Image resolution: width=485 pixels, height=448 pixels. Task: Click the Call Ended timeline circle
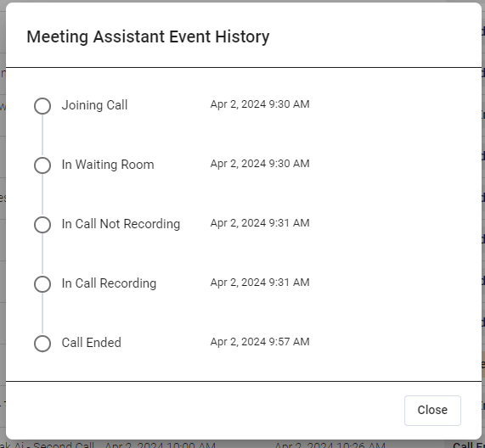pos(42,344)
